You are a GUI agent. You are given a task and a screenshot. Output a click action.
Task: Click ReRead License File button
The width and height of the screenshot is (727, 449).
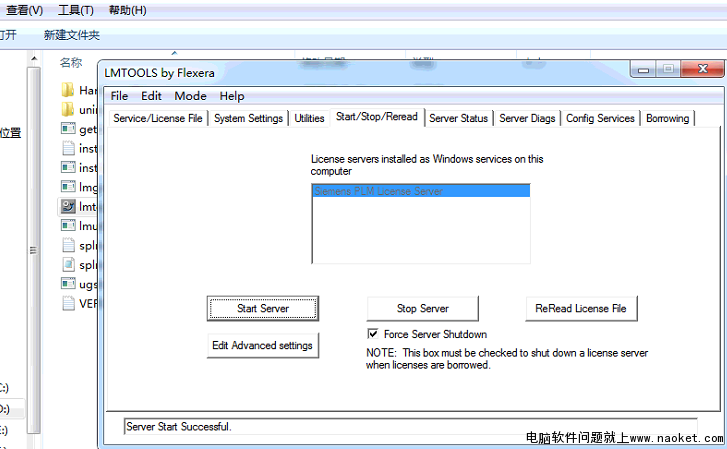pos(581,308)
